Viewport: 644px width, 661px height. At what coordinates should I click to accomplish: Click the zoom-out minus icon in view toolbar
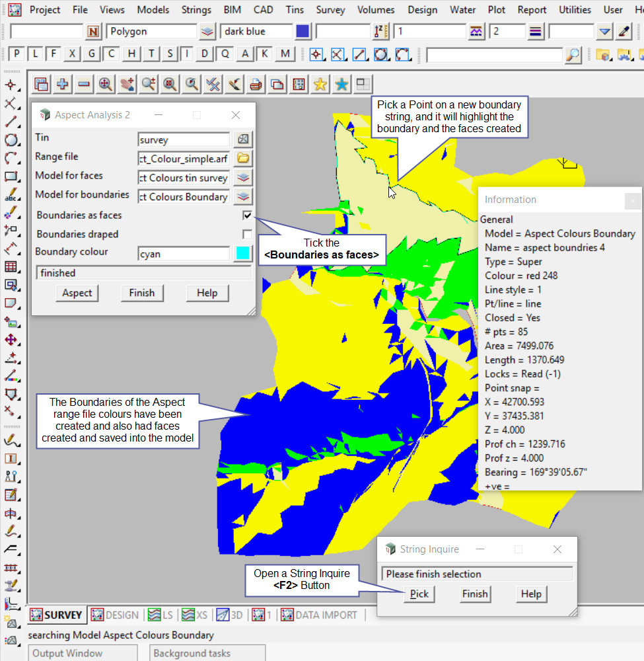pos(84,84)
